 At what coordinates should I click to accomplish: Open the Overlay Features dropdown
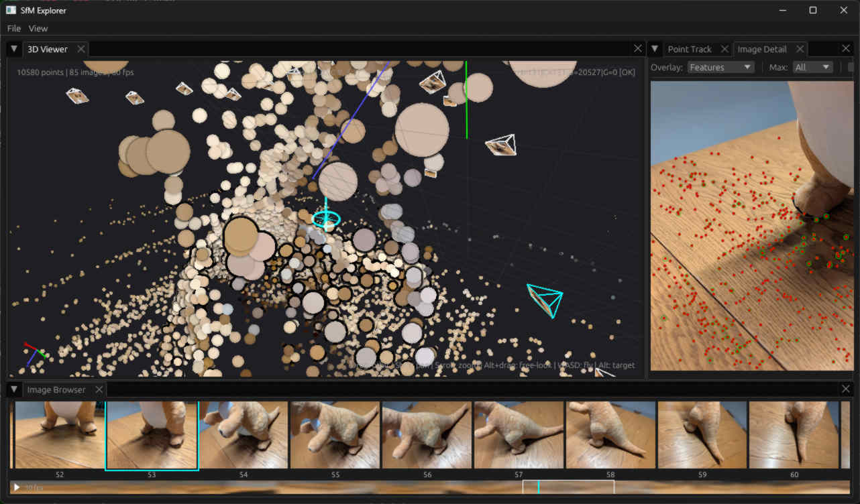pyautogui.click(x=720, y=67)
